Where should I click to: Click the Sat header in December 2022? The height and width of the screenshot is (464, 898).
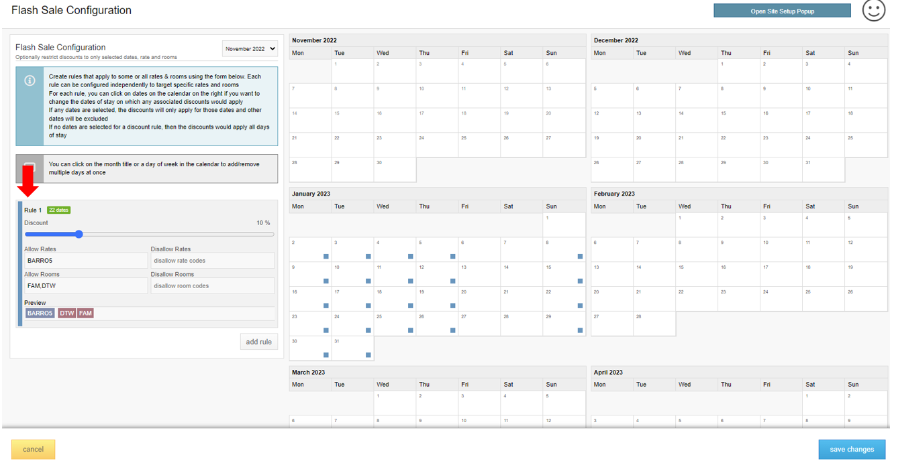point(824,53)
